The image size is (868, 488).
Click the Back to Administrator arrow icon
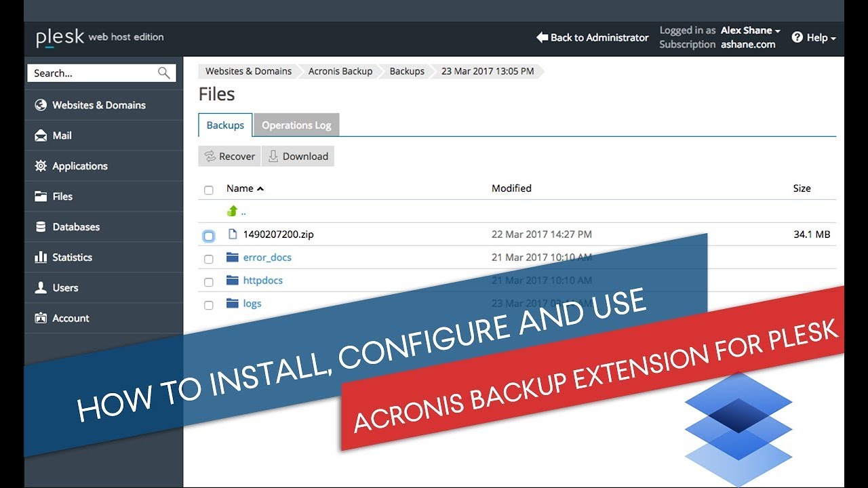point(542,37)
